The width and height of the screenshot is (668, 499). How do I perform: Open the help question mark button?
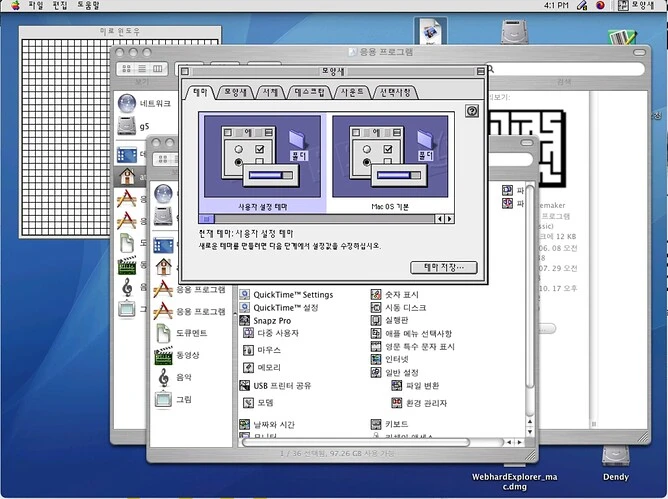click(x=472, y=110)
